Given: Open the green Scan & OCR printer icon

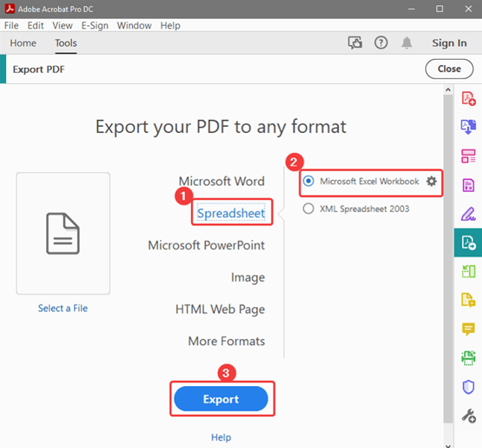Looking at the screenshot, I should (469, 358).
